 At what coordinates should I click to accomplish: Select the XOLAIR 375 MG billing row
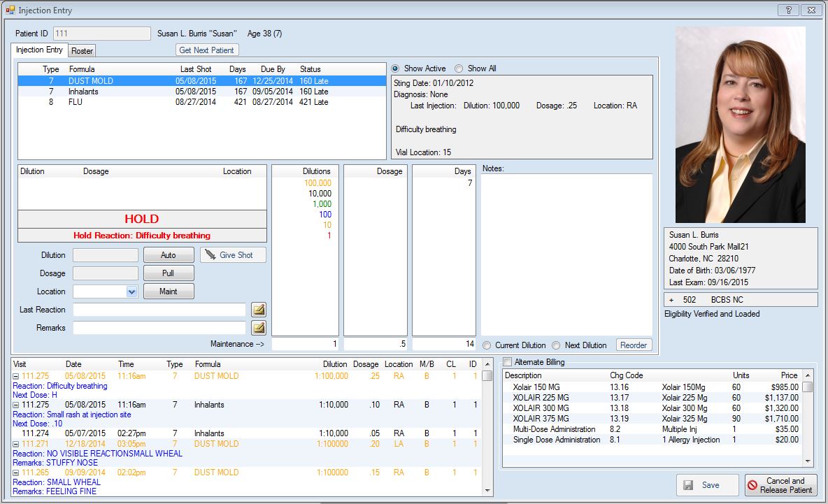coord(652,419)
